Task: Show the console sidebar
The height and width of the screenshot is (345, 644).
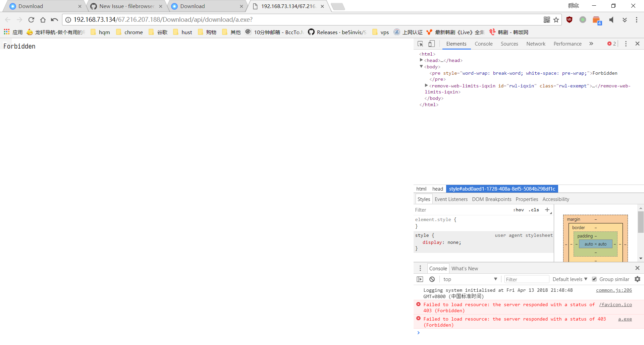Action: [x=420, y=279]
